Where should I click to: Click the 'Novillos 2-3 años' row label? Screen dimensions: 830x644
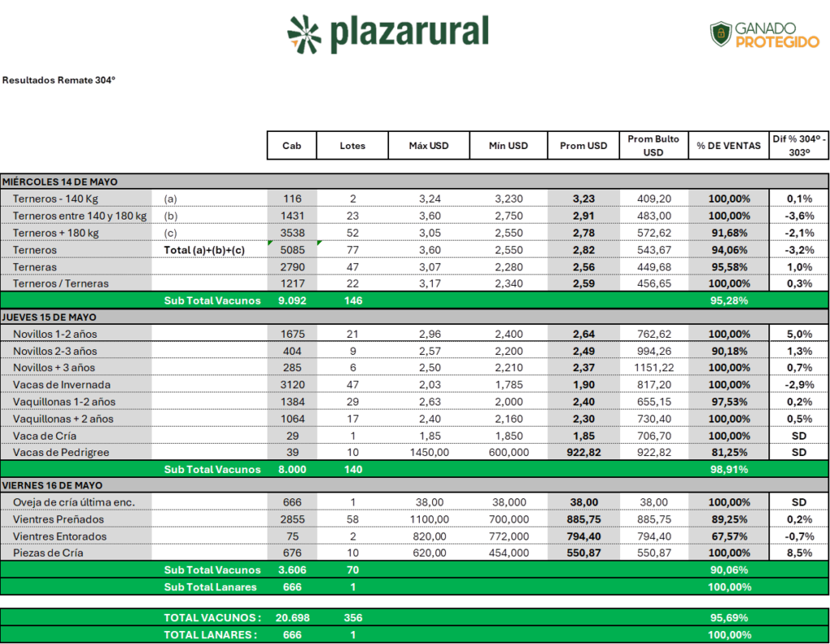(x=55, y=352)
